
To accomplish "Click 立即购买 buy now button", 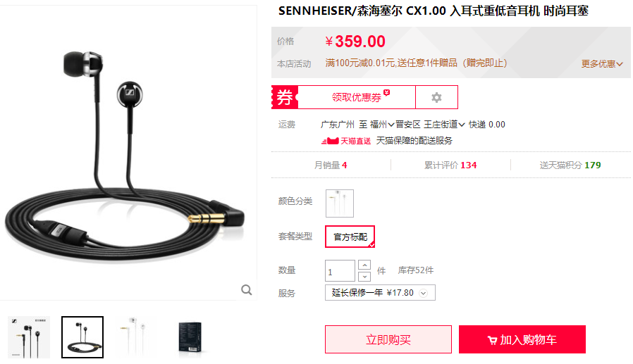I will [x=388, y=339].
